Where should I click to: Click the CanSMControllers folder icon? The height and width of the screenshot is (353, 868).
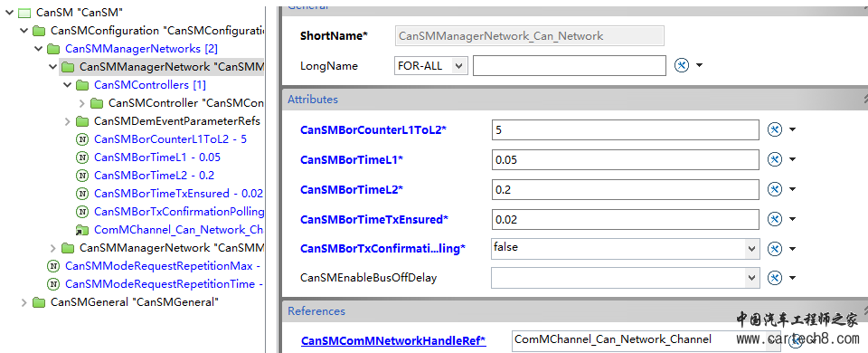[82, 85]
